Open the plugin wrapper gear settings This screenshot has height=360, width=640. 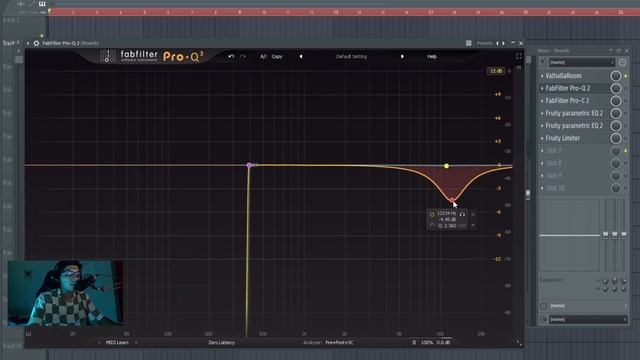point(36,43)
